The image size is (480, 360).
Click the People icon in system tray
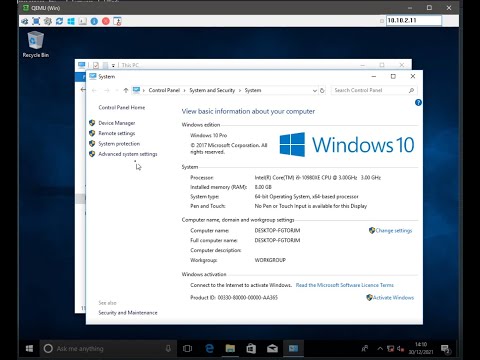click(365, 349)
